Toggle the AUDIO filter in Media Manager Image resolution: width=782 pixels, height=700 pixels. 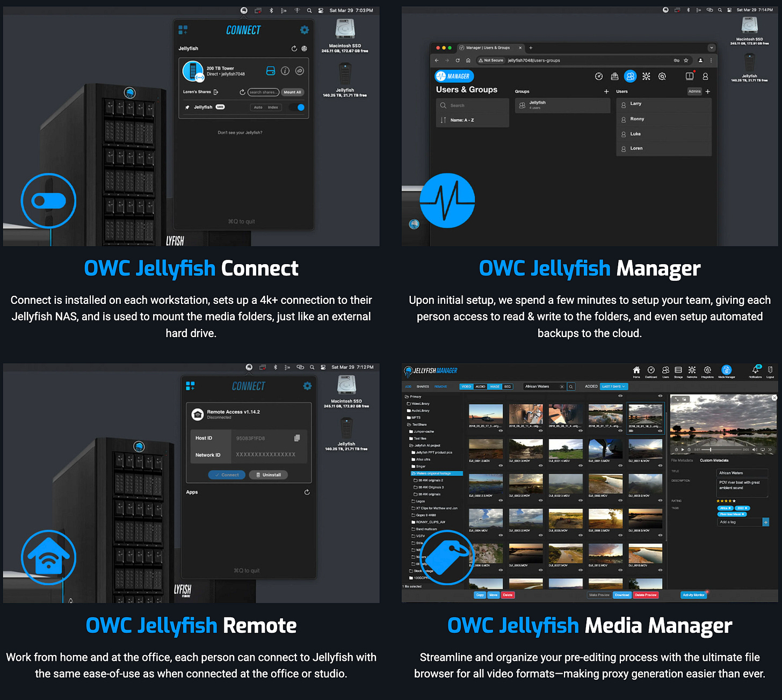click(x=480, y=387)
